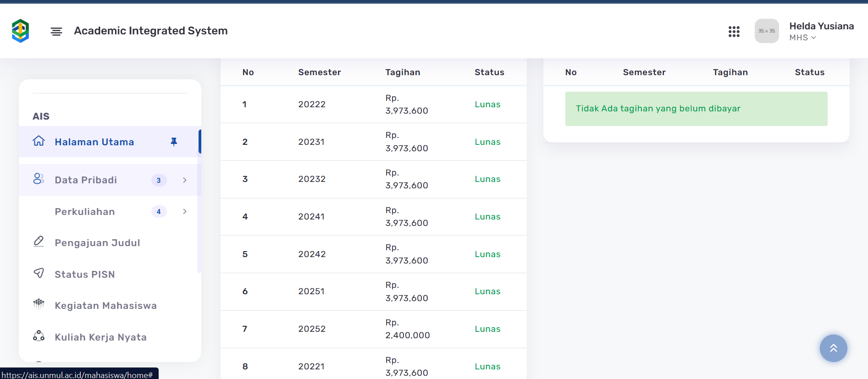Click the Lunas status for semester 20252

(x=487, y=329)
